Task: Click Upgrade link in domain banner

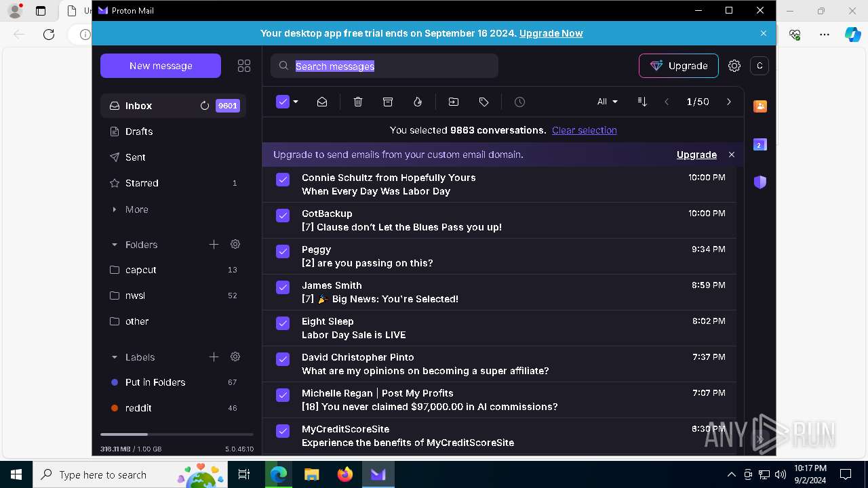Action: click(x=696, y=155)
